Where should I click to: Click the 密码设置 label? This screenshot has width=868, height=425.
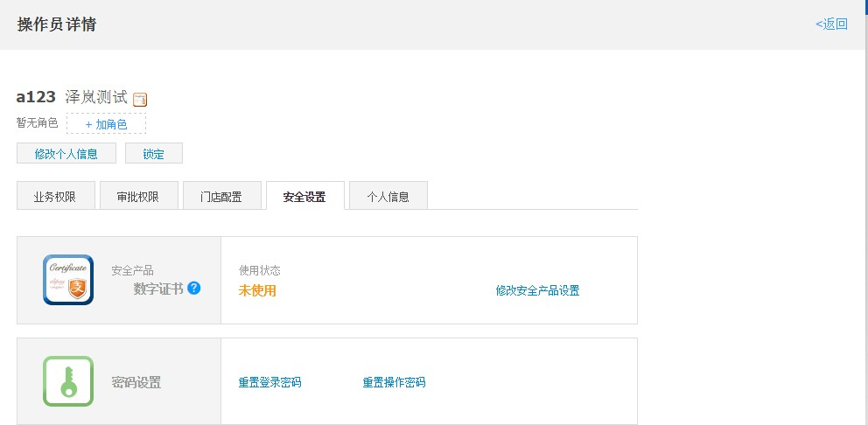136,382
